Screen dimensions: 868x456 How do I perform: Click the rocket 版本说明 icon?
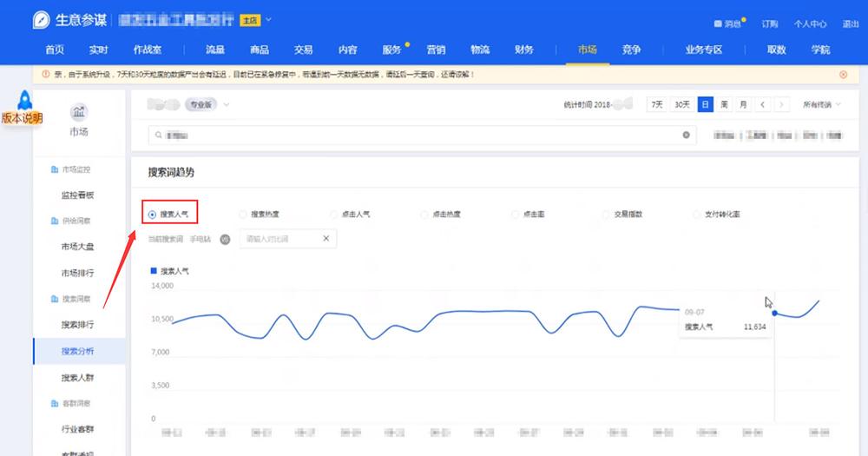pos(23,102)
